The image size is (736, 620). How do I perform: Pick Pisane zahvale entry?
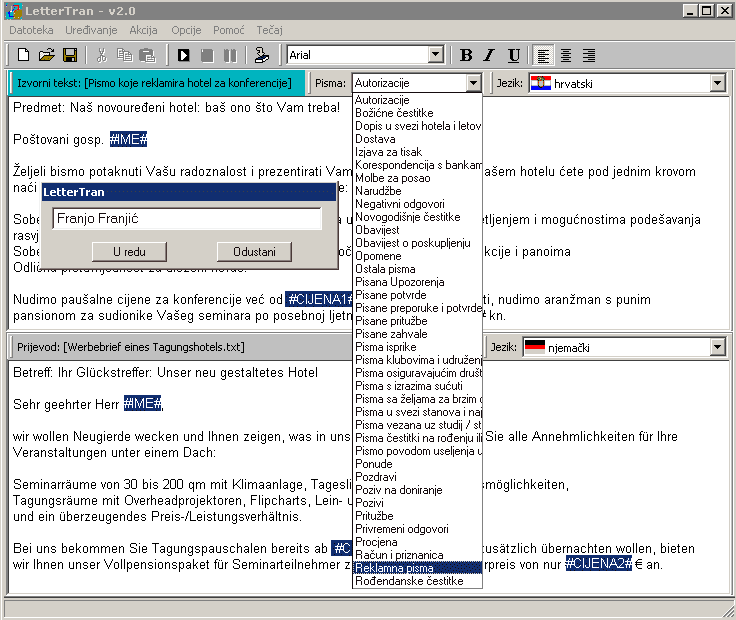(x=417, y=334)
